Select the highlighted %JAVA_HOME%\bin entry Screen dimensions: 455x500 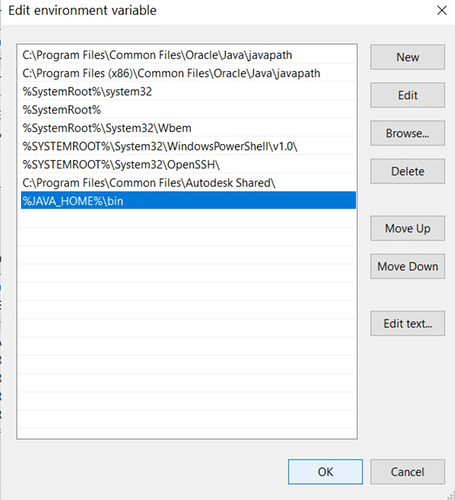pyautogui.click(x=188, y=200)
